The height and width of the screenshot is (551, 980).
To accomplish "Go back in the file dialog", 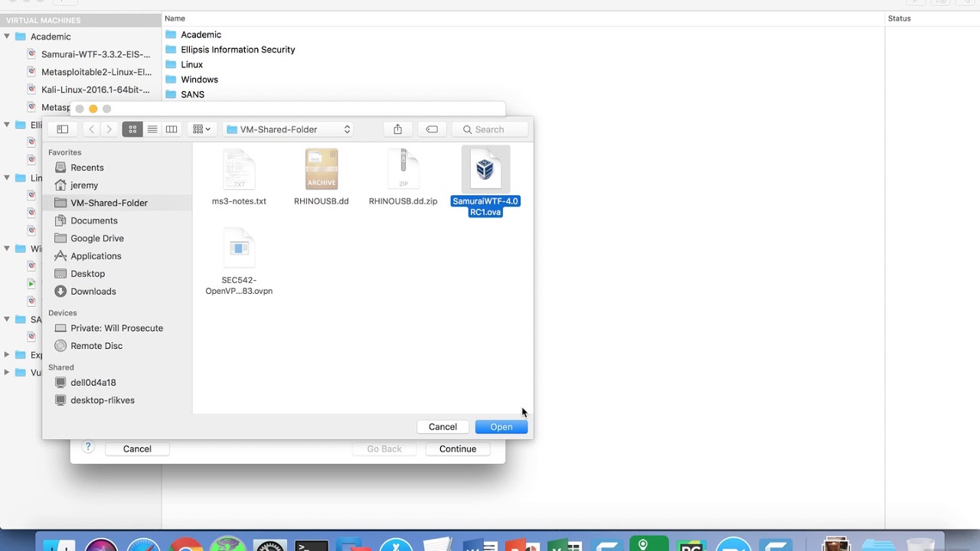I will [x=92, y=129].
